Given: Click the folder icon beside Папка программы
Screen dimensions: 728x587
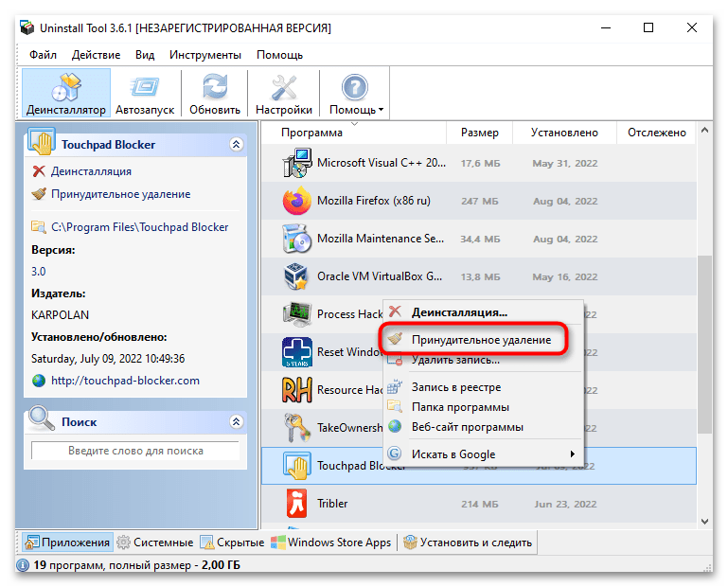Looking at the screenshot, I should click(x=395, y=406).
